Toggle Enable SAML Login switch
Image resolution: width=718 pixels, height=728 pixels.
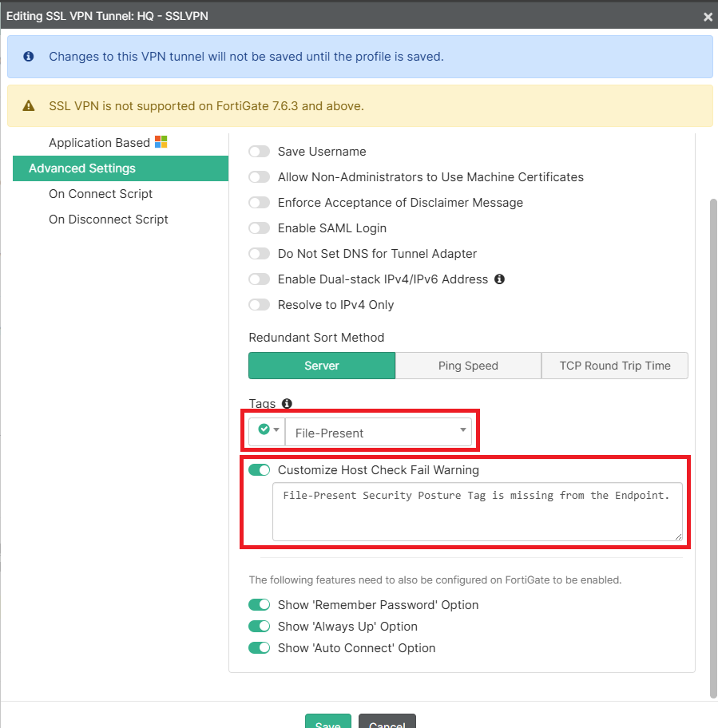tap(260, 228)
